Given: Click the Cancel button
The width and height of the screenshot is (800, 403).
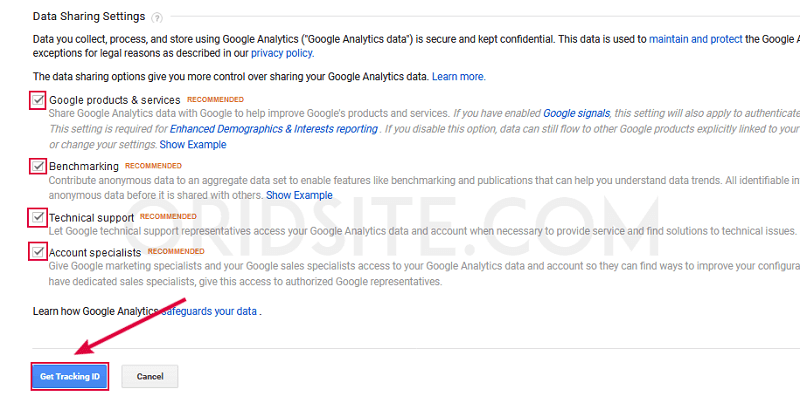Looking at the screenshot, I should [x=150, y=376].
